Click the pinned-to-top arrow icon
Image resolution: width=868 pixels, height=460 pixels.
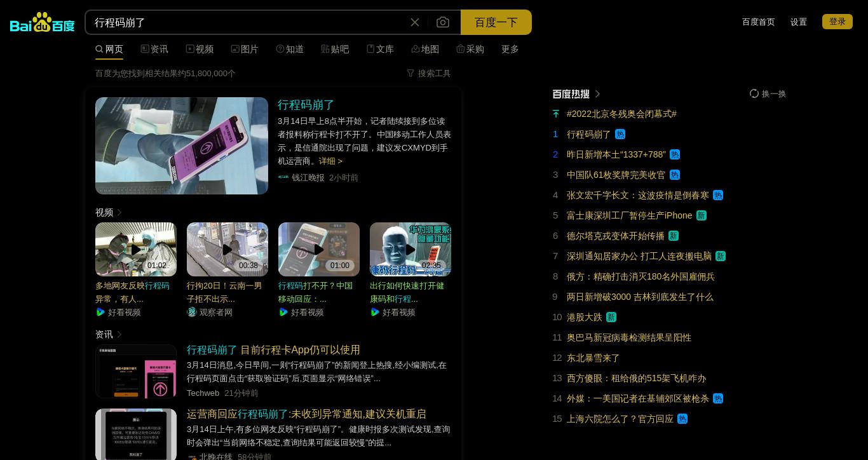coord(556,114)
